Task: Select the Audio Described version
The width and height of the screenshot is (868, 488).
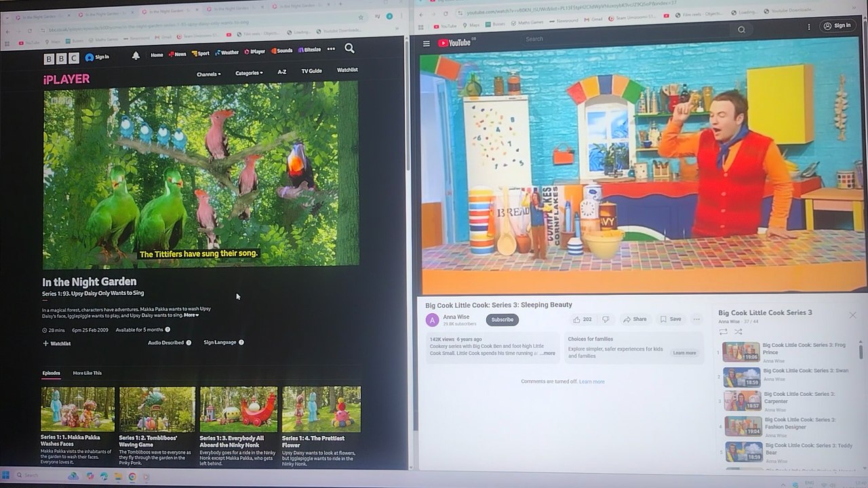Action: (x=170, y=343)
